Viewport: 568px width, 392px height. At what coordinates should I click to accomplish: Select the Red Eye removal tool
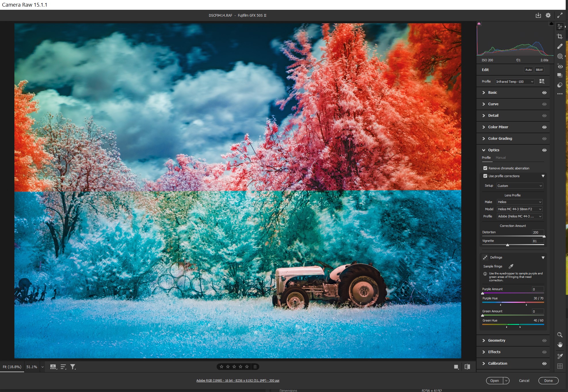(x=560, y=66)
